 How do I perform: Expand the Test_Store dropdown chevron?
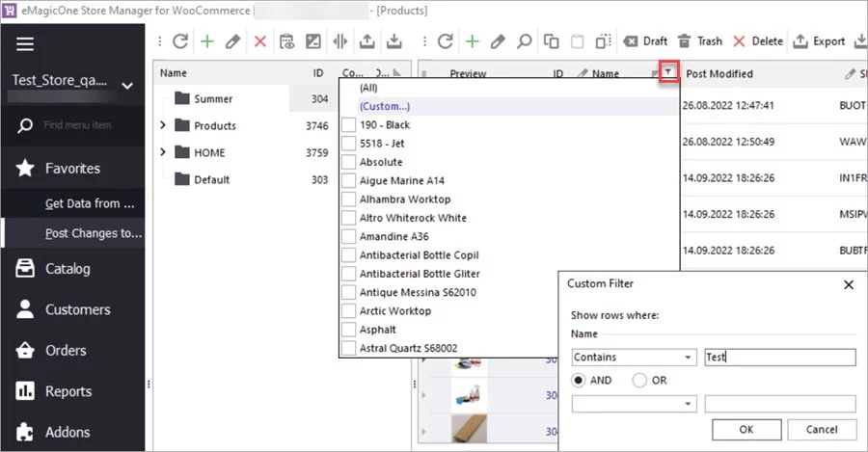pyautogui.click(x=127, y=86)
